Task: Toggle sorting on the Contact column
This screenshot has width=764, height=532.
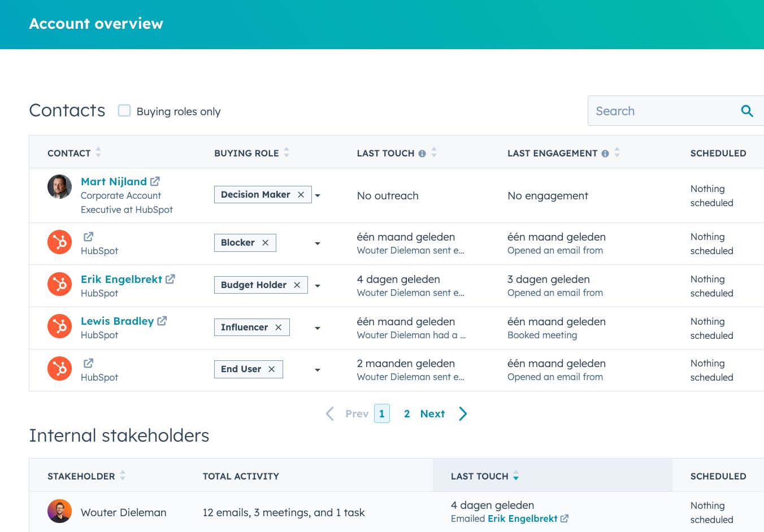Action: click(x=98, y=152)
